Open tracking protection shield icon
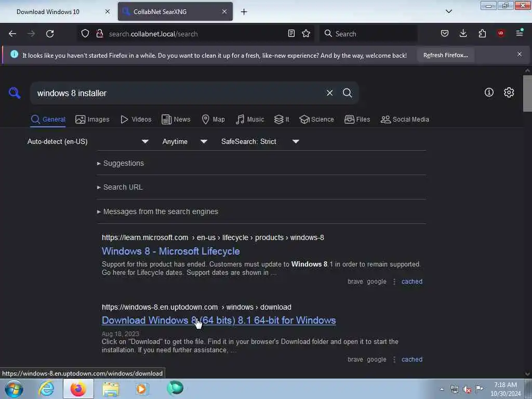This screenshot has height=399, width=532. click(x=85, y=33)
